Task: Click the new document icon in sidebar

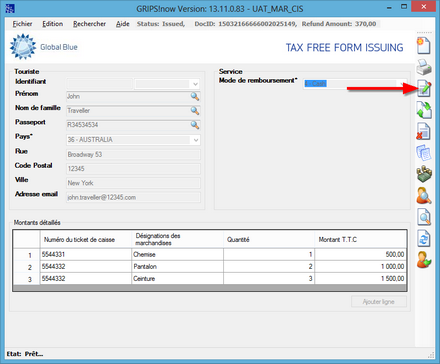Action: tap(424, 46)
